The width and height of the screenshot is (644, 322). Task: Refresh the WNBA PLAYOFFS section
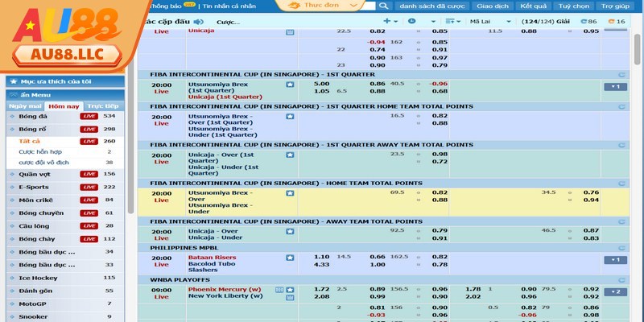click(x=621, y=280)
